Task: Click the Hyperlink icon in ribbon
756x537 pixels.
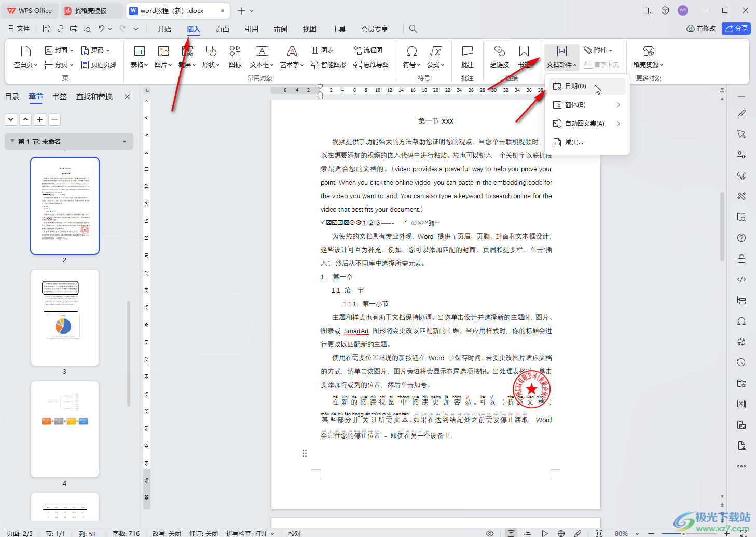Action: [x=499, y=51]
